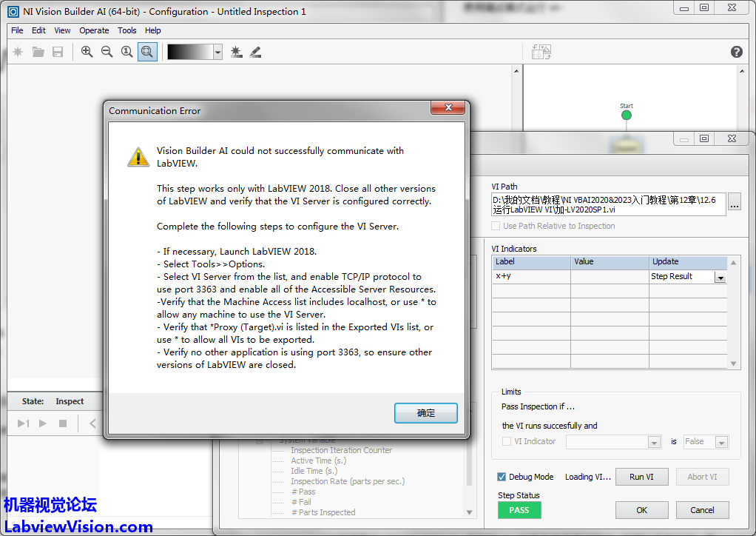Select the x+y row in the Label column

coord(531,276)
